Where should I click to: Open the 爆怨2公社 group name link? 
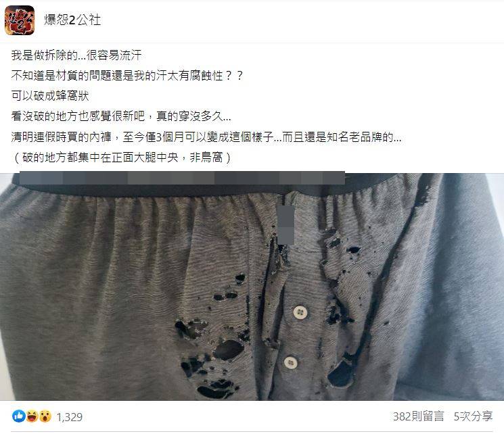click(x=72, y=20)
